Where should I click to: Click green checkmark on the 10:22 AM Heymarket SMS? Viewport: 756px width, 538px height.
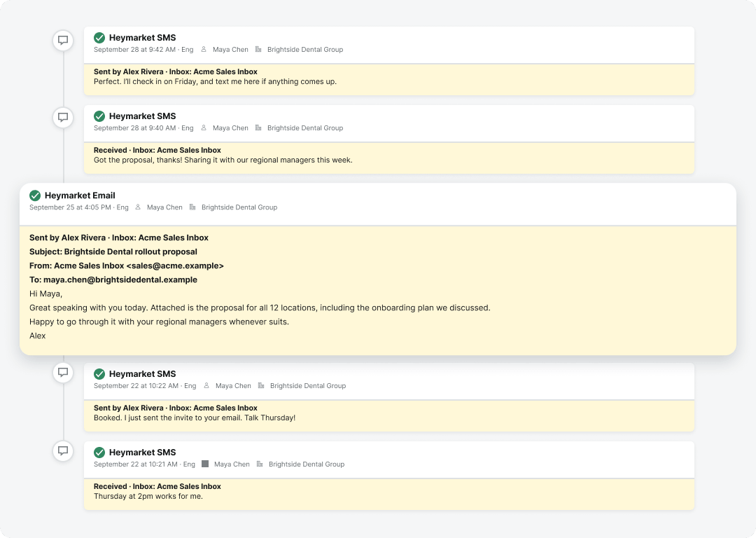click(x=99, y=374)
